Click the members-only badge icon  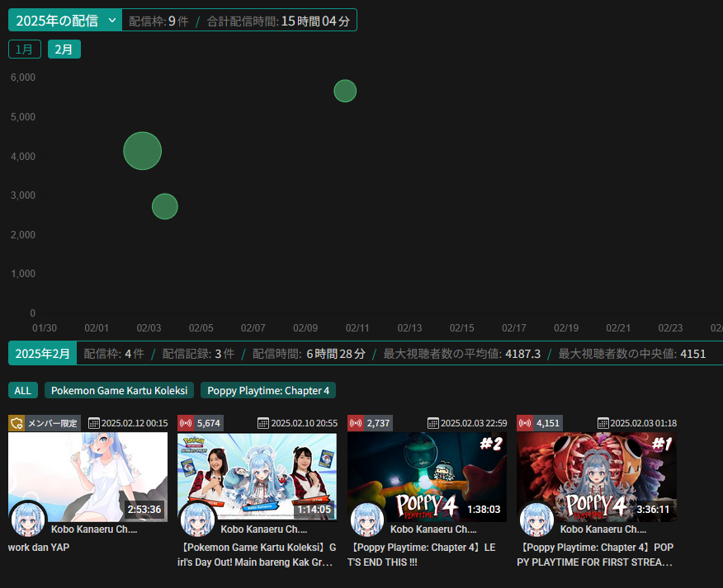pos(17,423)
